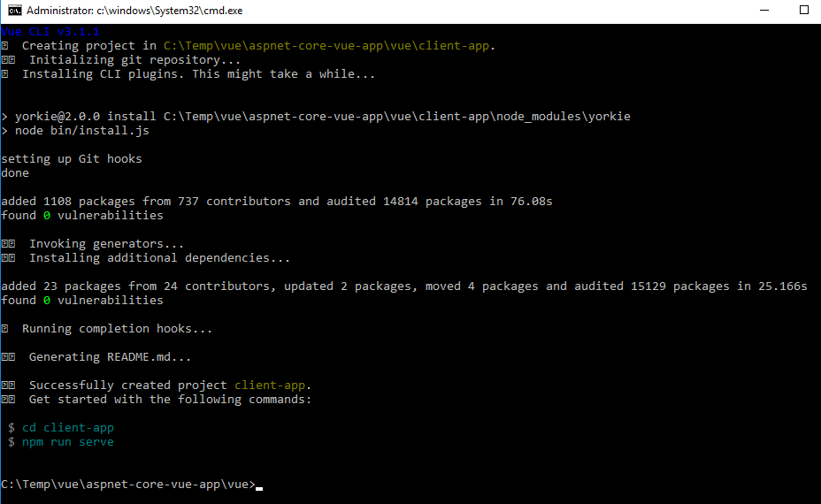Click the 'node bin/install.js' line
Viewport: 821px width, 504px height.
[81, 131]
